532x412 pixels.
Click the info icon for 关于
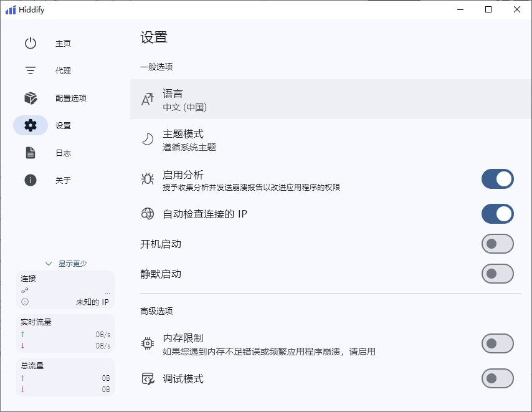tap(31, 181)
